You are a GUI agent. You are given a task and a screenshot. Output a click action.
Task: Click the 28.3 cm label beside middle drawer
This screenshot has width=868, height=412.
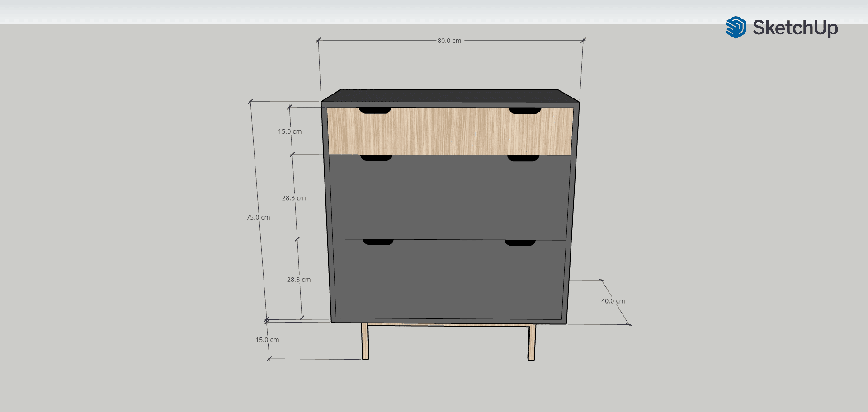pyautogui.click(x=294, y=198)
